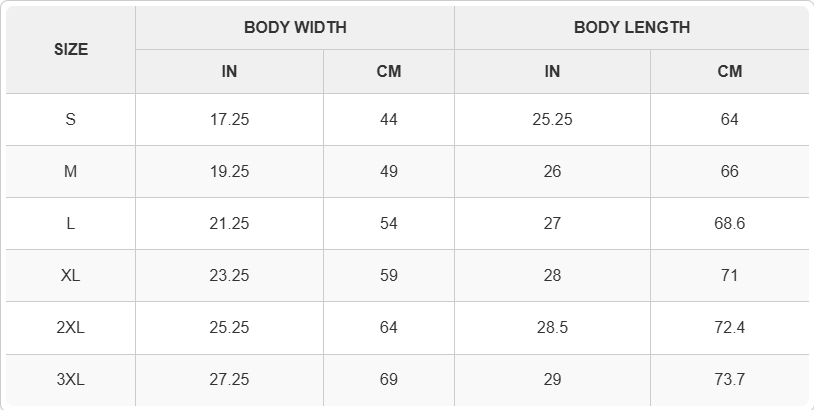Screen dimensions: 814x410
Task: Click the 69 cm width cell
Action: pos(389,379)
